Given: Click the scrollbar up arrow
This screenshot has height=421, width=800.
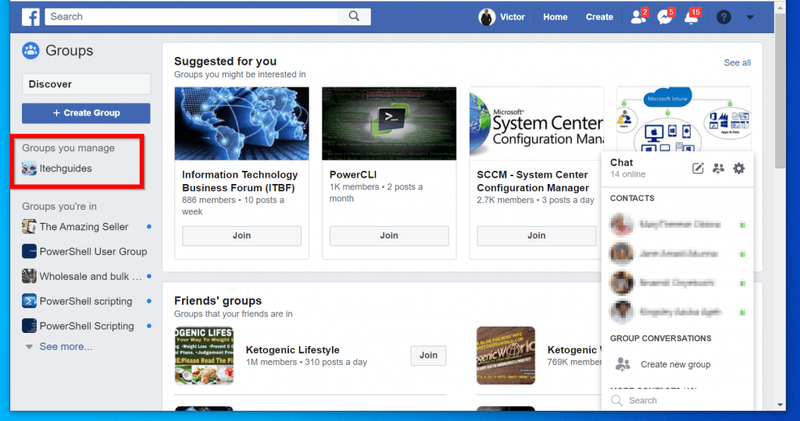Looking at the screenshot, I should click(780, 7).
